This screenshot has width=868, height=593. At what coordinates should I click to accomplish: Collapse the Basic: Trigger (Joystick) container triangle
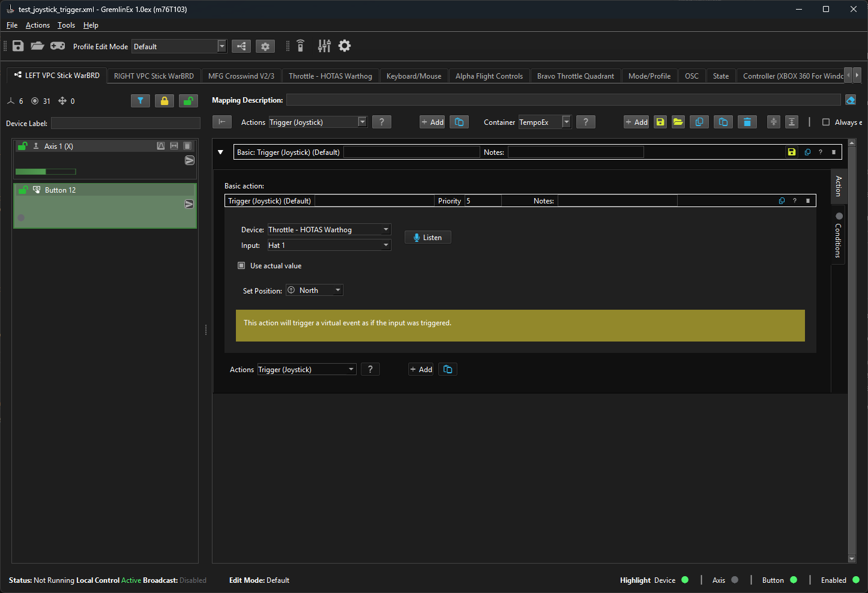220,152
